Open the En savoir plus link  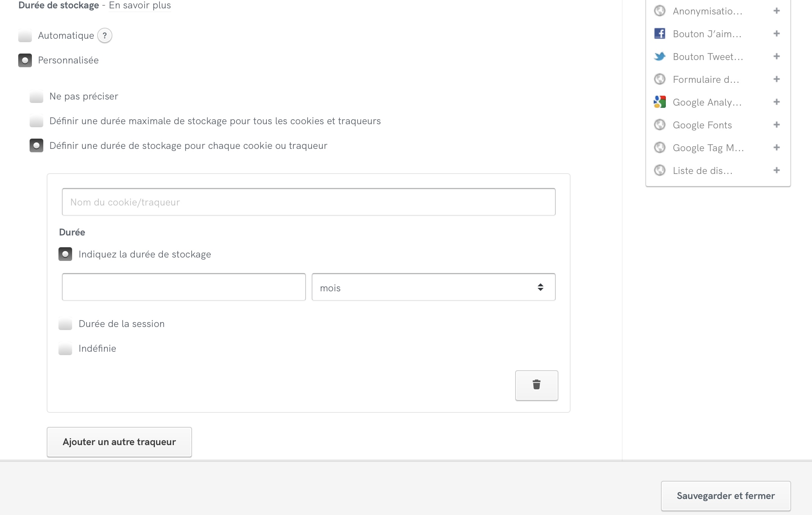tap(140, 5)
